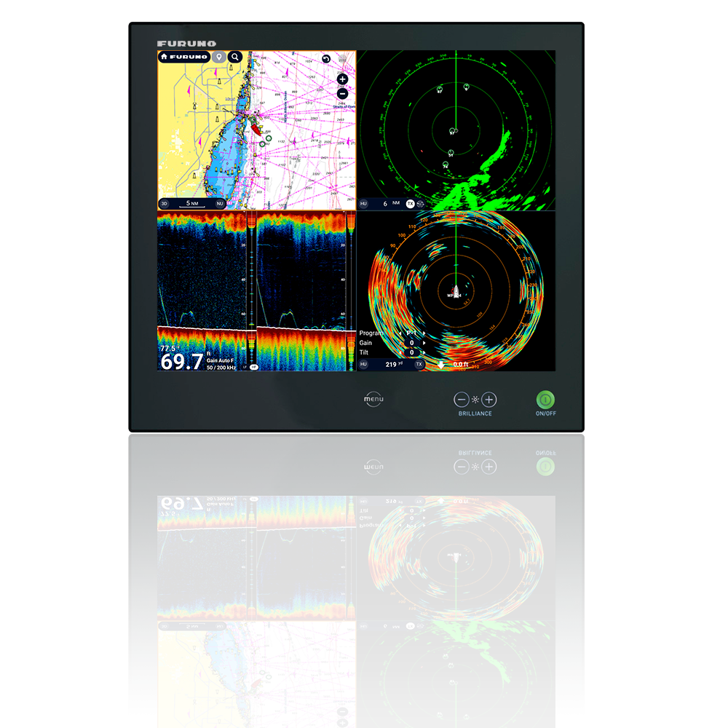The width and height of the screenshot is (728, 728).
Task: Select radar target marker 47
Action: click(440, 89)
